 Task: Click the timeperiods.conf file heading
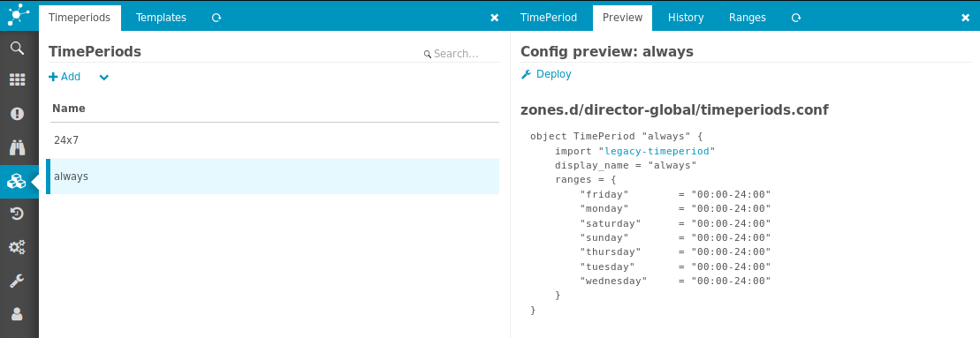pyautogui.click(x=674, y=109)
